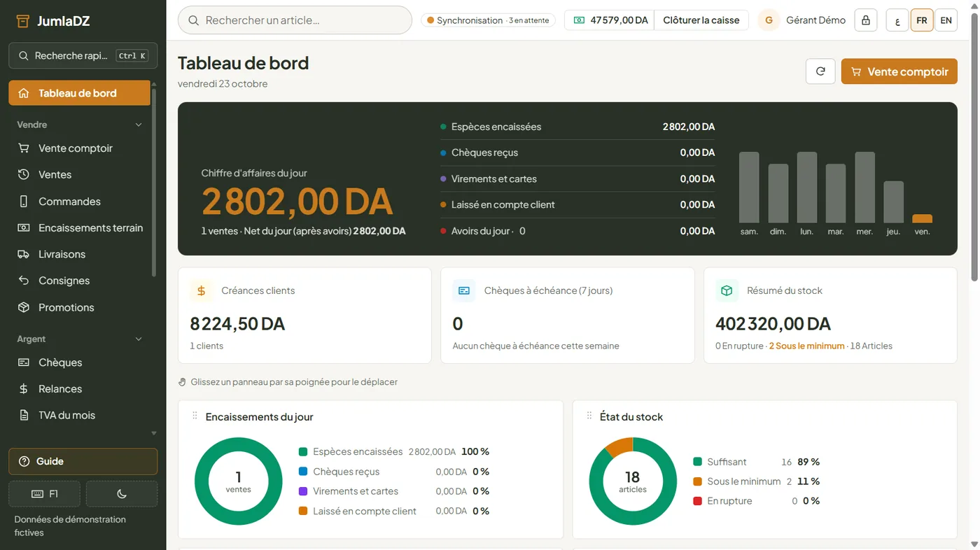The width and height of the screenshot is (980, 550).
Task: Collapse the Vendre sidebar section
Action: coord(138,125)
